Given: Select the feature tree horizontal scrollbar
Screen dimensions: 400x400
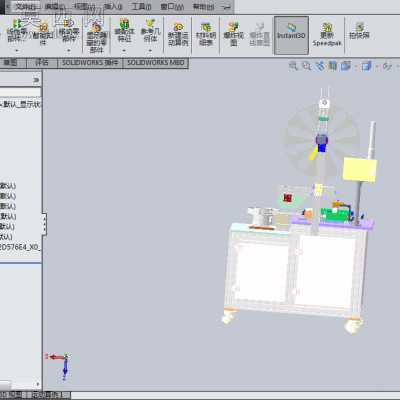Looking at the screenshot, I should (21, 384).
